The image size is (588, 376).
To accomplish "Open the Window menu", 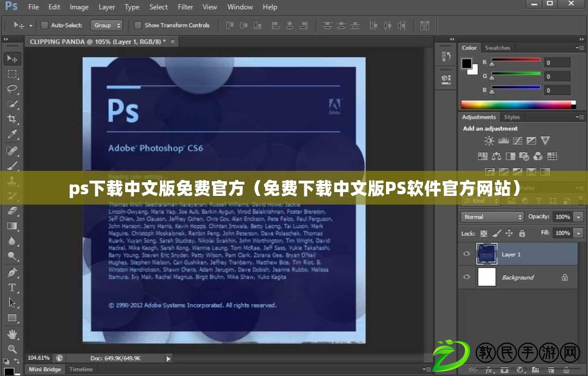I will pyautogui.click(x=240, y=7).
